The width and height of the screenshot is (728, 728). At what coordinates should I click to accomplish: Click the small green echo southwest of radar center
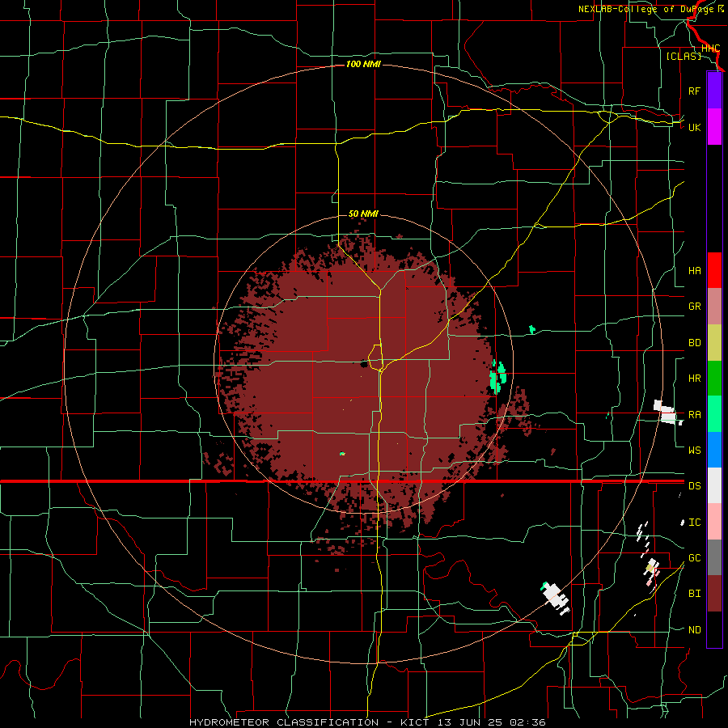tap(342, 454)
